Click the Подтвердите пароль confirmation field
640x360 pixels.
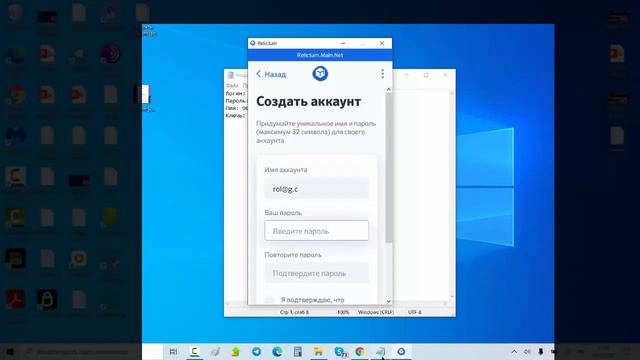[x=316, y=273]
